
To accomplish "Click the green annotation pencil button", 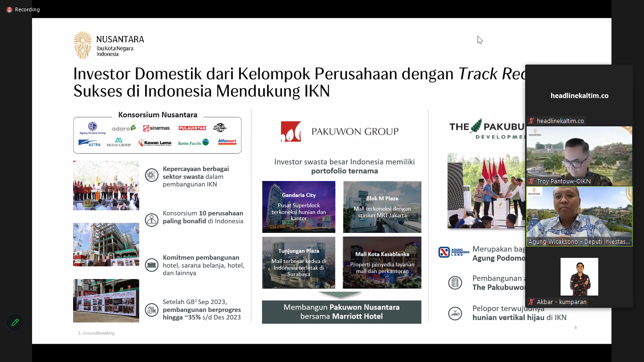I will click(x=15, y=322).
